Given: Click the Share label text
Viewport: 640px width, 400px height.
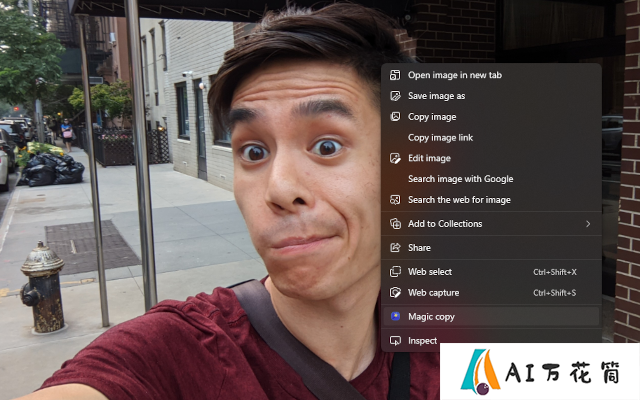Looking at the screenshot, I should [x=419, y=248].
